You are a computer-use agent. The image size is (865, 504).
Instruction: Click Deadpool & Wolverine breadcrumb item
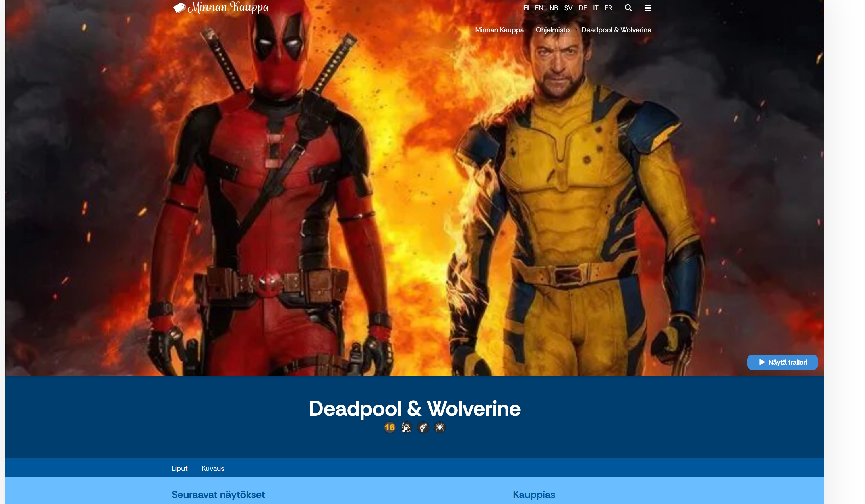coord(616,30)
